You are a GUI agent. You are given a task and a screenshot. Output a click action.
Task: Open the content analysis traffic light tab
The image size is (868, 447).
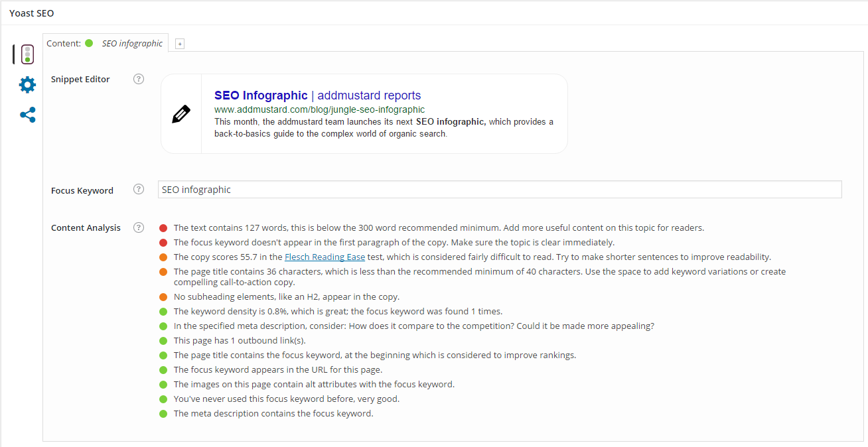coord(27,54)
